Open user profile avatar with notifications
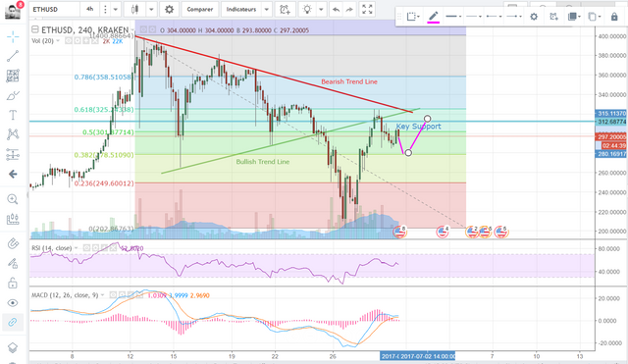This screenshot has width=628, height=364. click(14, 11)
